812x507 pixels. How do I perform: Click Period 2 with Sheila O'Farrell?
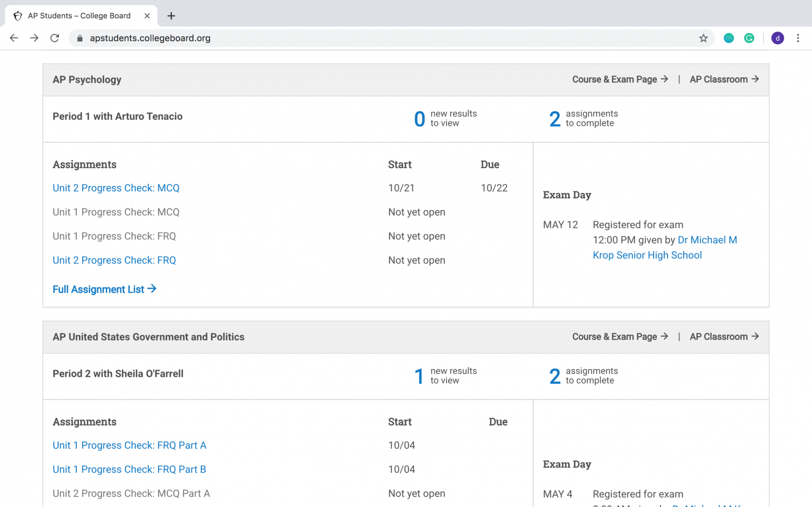pyautogui.click(x=118, y=373)
